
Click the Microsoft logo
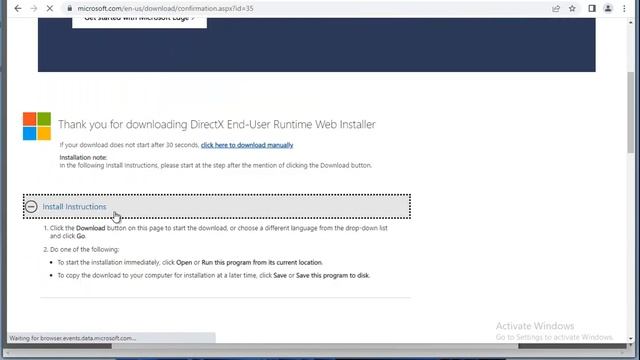point(37,126)
